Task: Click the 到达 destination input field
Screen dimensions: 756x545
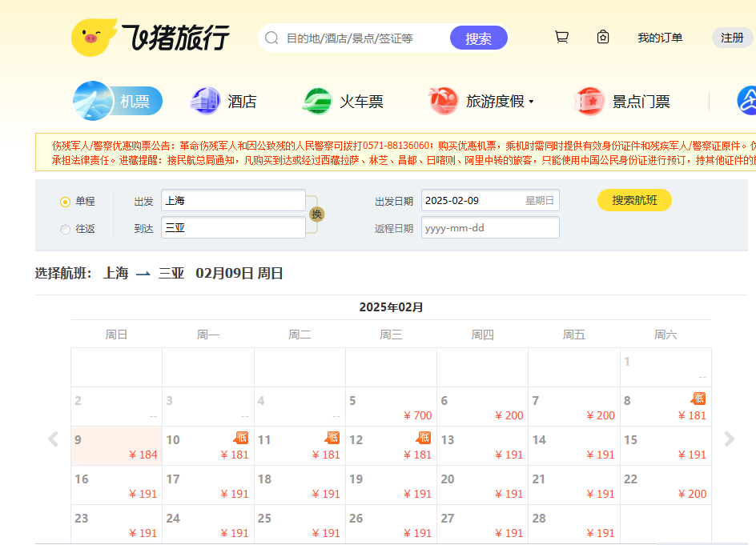Action: tap(233, 227)
